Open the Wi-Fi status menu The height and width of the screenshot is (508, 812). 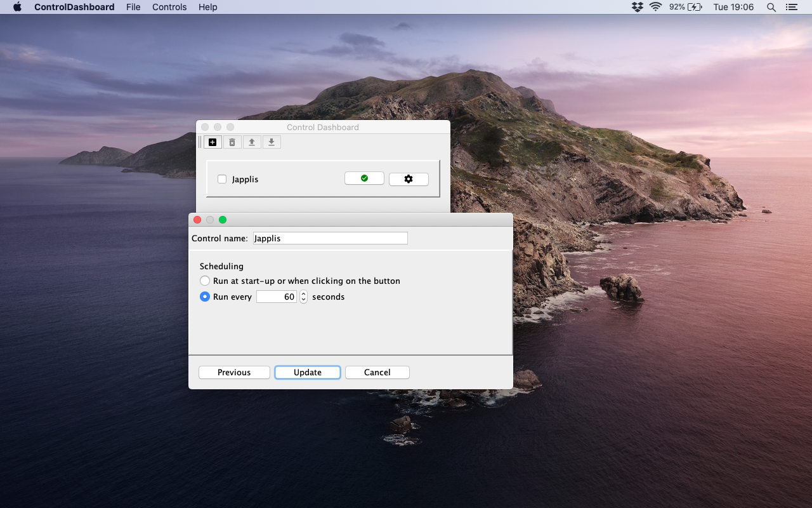point(655,7)
